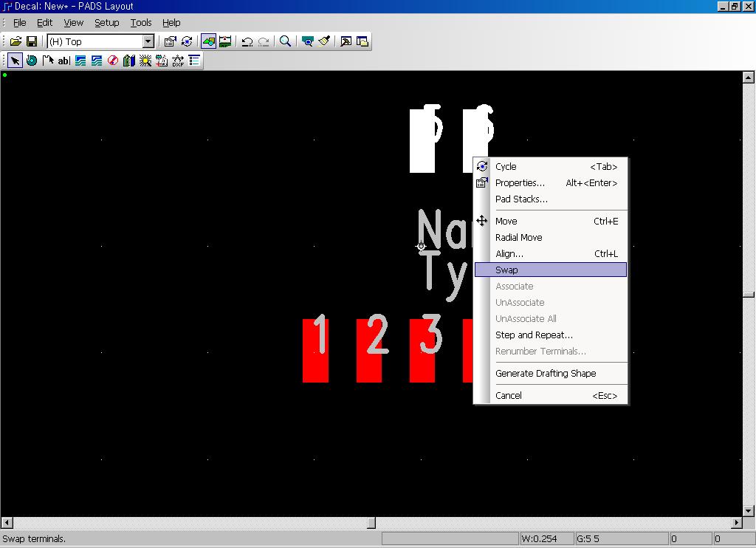Click the vertical scrollbar down arrow
The width and height of the screenshot is (756, 548).
point(749,511)
